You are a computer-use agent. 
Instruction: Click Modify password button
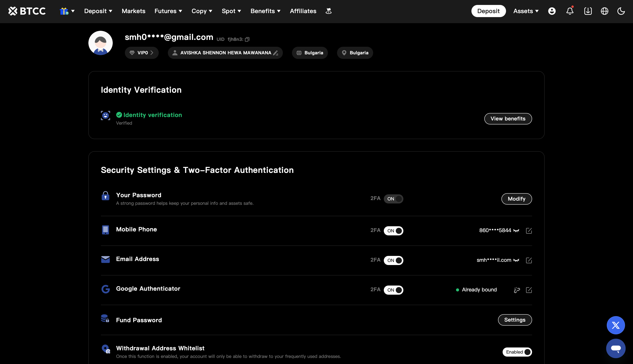point(516,199)
